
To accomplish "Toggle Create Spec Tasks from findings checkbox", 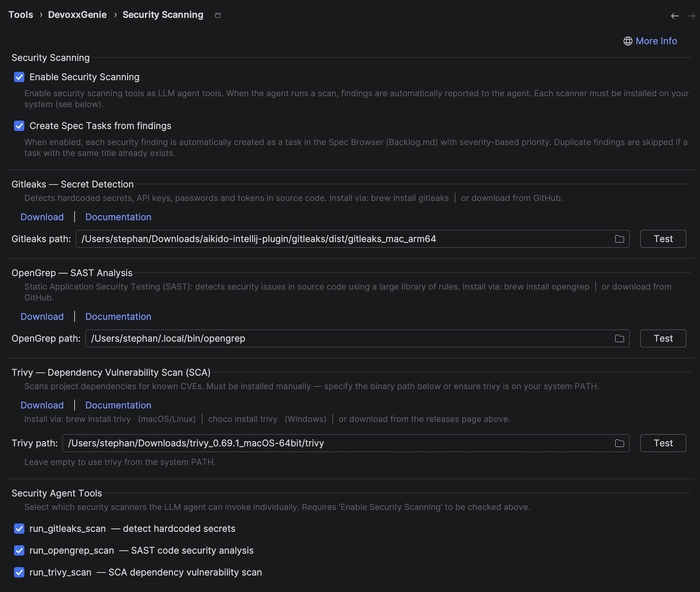I will 19,126.
